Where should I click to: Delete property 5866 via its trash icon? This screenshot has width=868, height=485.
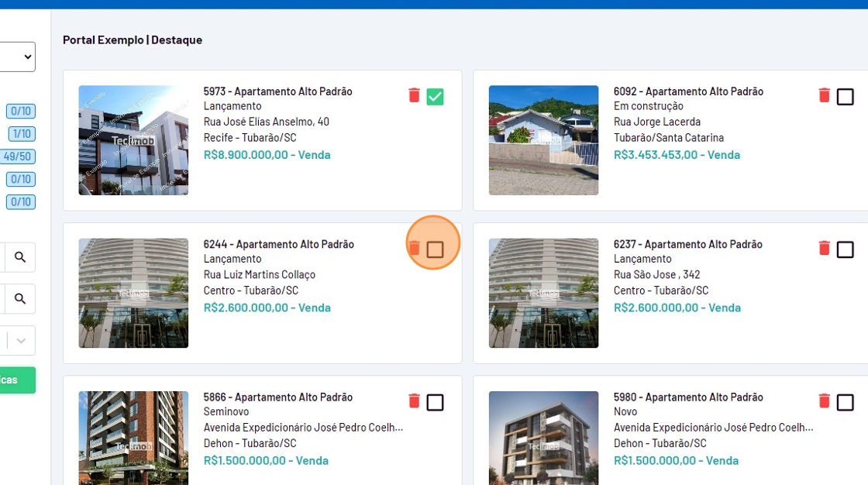pyautogui.click(x=414, y=401)
